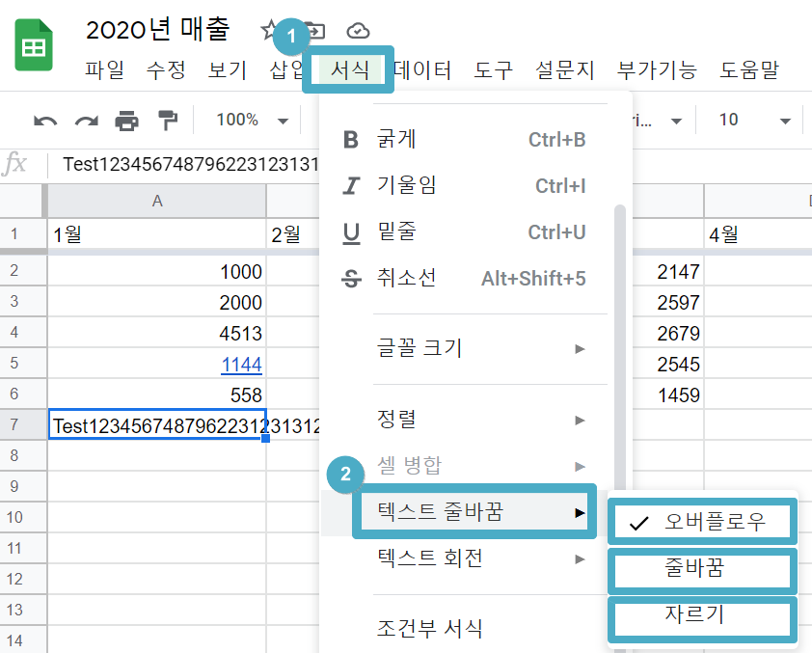Select cell containing 2679
The height and width of the screenshot is (653, 812).
[x=667, y=333]
